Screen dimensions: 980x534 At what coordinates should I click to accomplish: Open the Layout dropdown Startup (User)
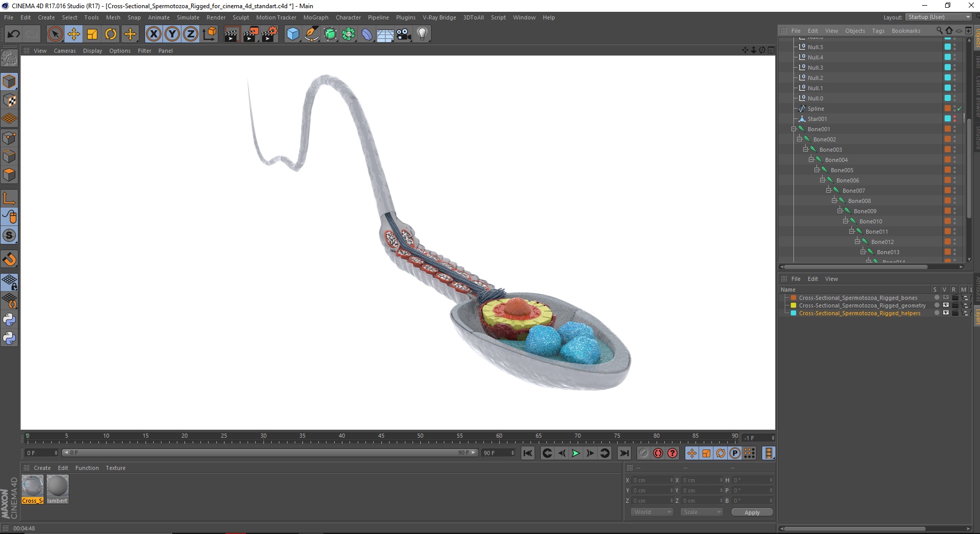[x=938, y=17]
